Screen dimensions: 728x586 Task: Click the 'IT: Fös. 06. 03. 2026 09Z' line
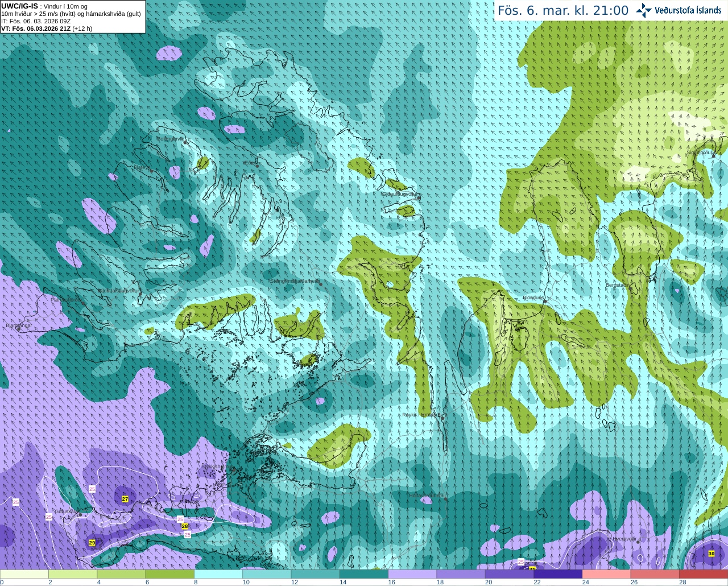click(x=36, y=21)
